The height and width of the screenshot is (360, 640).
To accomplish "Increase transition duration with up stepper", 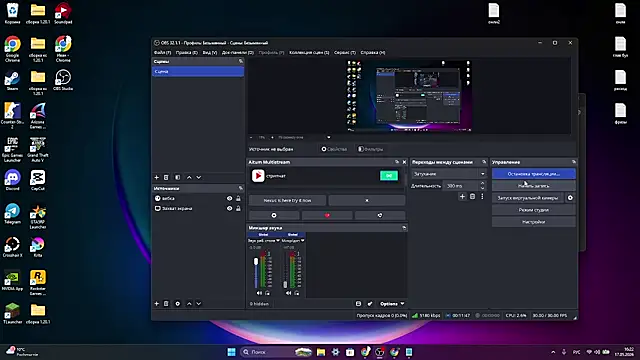I will pos(482,184).
